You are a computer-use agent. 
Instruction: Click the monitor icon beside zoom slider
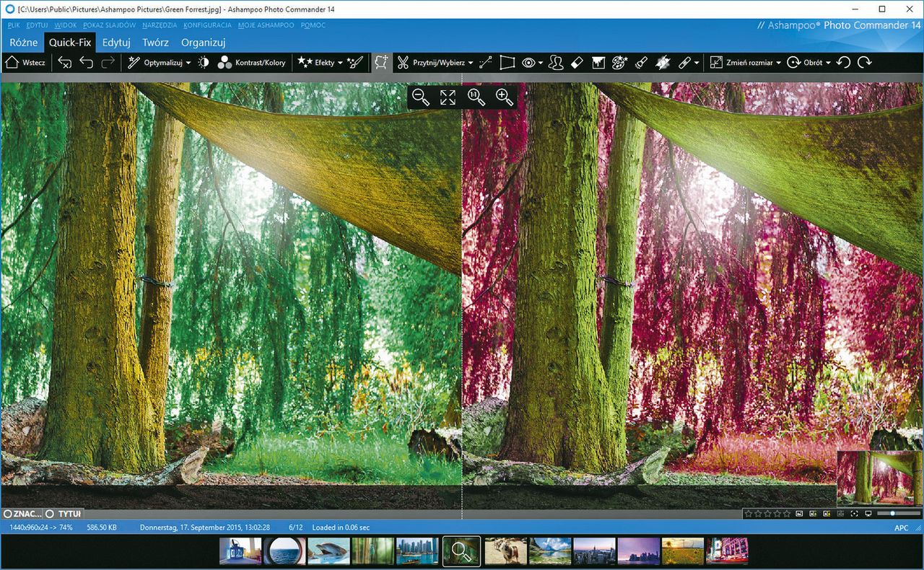[868, 514]
